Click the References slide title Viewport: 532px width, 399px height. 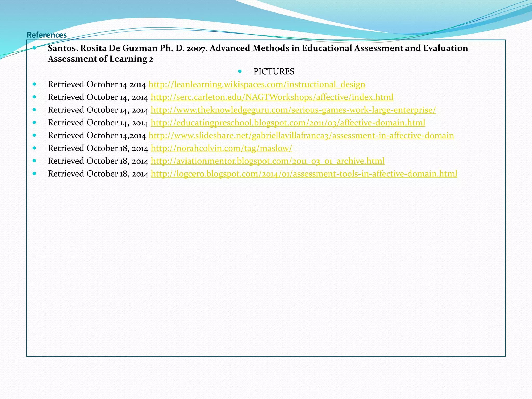(x=47, y=35)
